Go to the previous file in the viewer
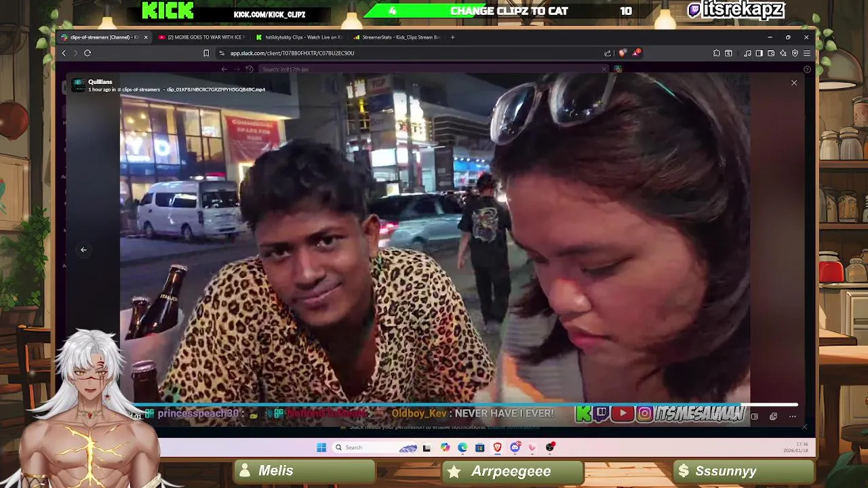This screenshot has width=868, height=488. (84, 250)
